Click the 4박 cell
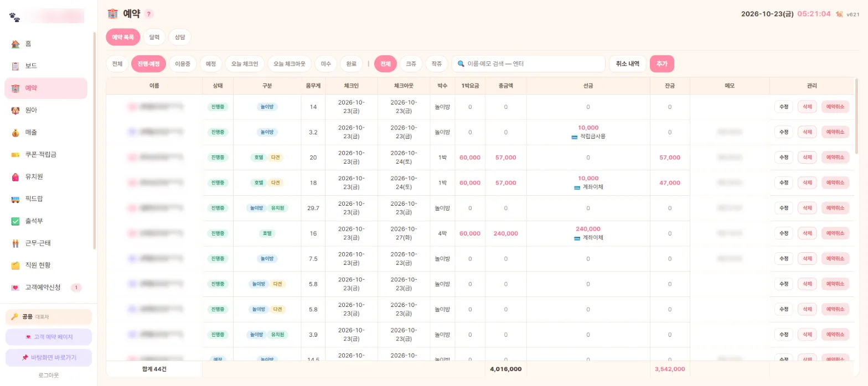 tap(442, 233)
